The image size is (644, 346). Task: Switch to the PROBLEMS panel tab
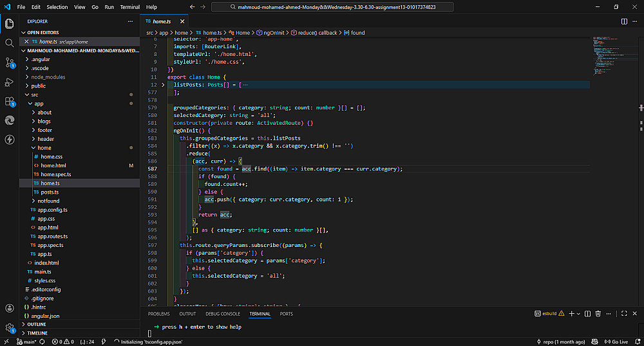158,314
